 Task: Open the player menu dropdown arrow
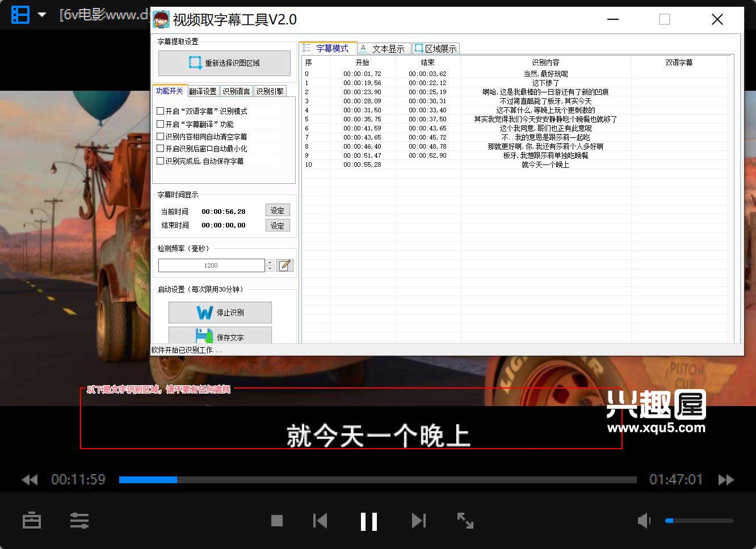(x=42, y=15)
